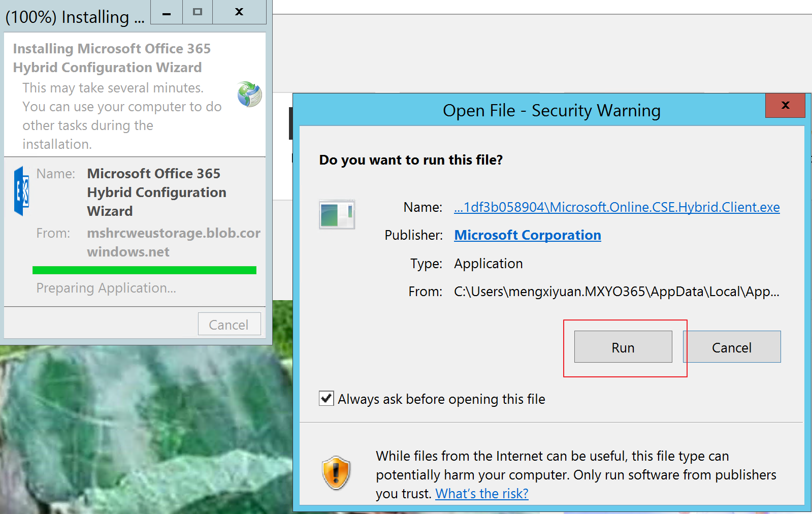Viewport: 812px width, 514px height.
Task: Click the globe download icon in the installer
Action: point(249,94)
